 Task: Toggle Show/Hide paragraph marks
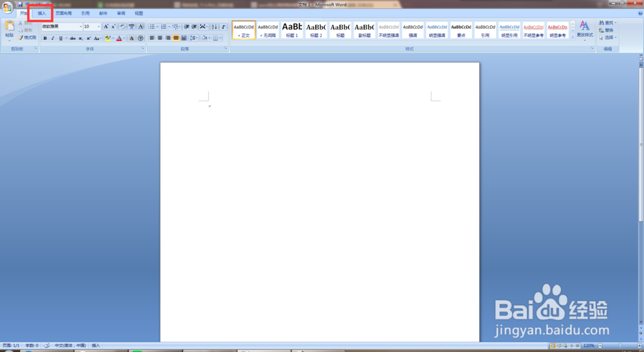[223, 26]
